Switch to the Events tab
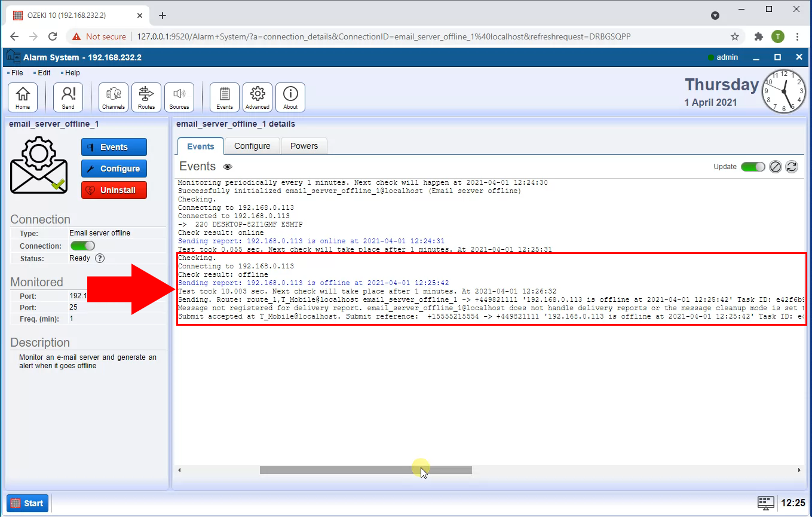The width and height of the screenshot is (812, 517). 201,146
